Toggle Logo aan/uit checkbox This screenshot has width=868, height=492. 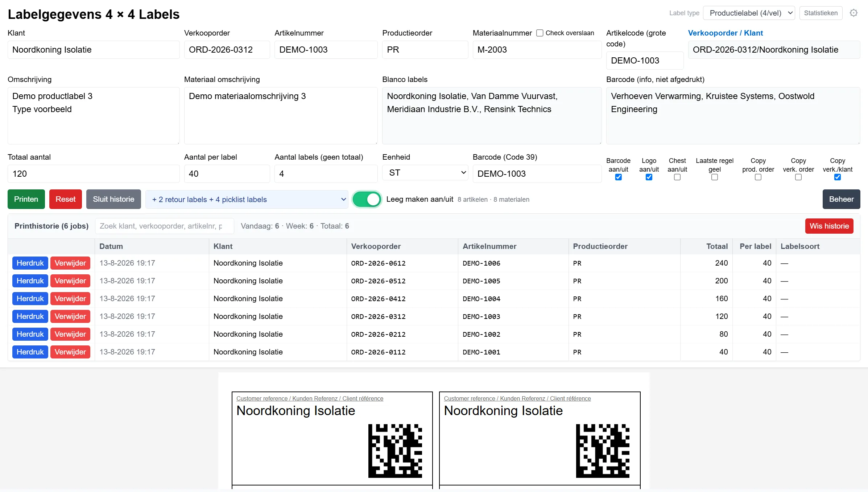[x=649, y=177]
